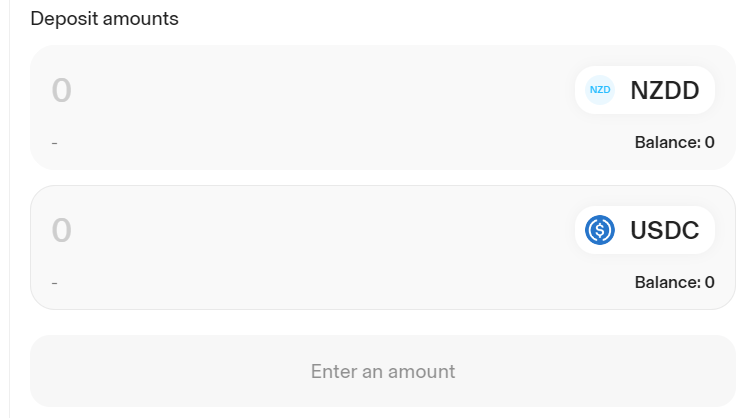Click the NZDD Balance: 0 text
Viewport: 756px width, 418px height.
(674, 142)
